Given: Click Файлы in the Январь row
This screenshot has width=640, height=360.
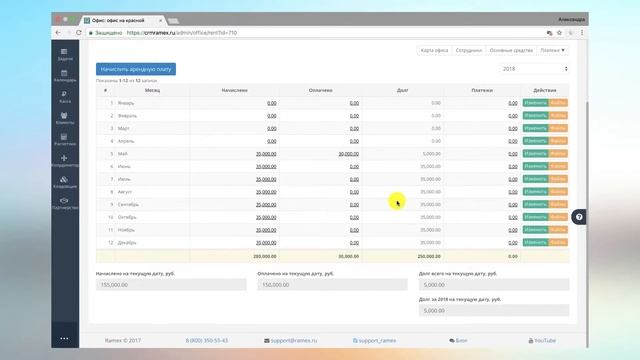Looking at the screenshot, I should point(558,103).
